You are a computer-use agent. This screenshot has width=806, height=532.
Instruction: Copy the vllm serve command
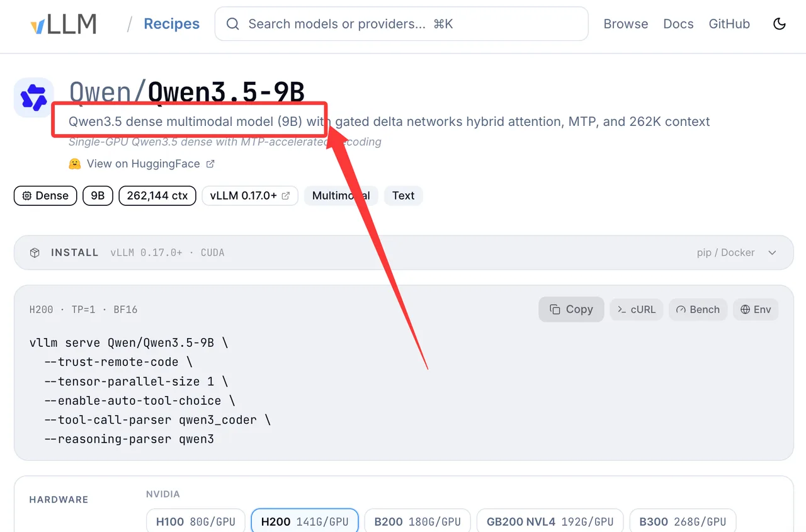coord(571,309)
